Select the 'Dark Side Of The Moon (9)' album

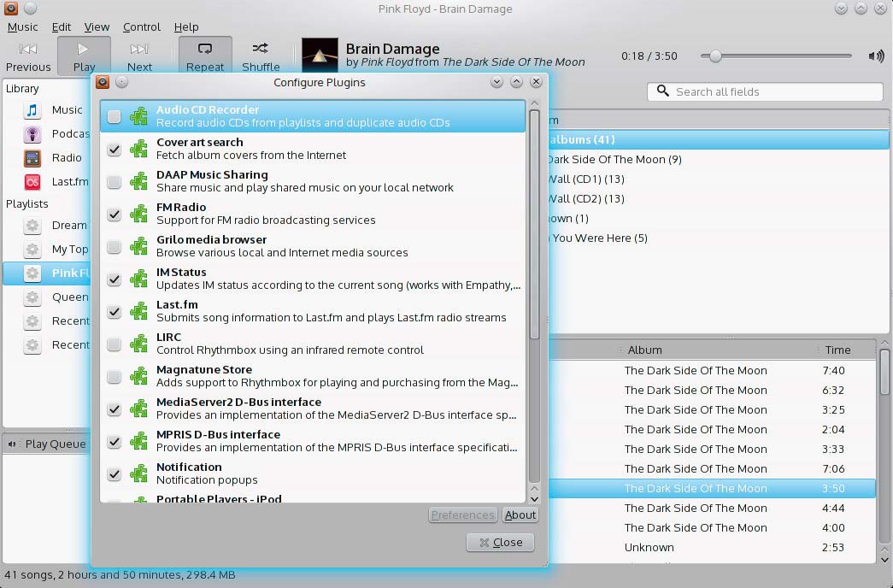click(x=718, y=160)
